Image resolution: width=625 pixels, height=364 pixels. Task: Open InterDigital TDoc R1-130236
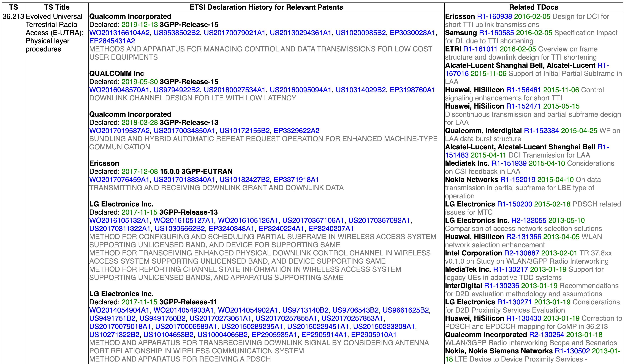pyautogui.click(x=501, y=286)
